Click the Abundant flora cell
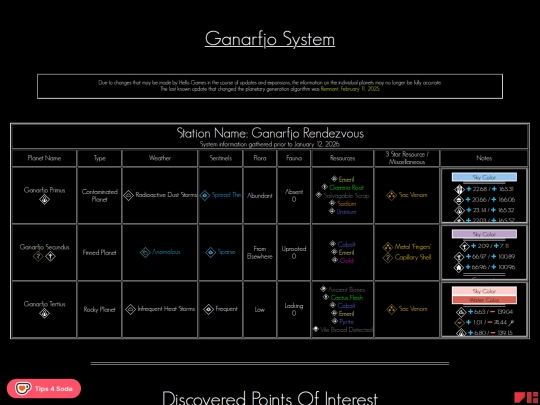540x405 pixels. (260, 196)
